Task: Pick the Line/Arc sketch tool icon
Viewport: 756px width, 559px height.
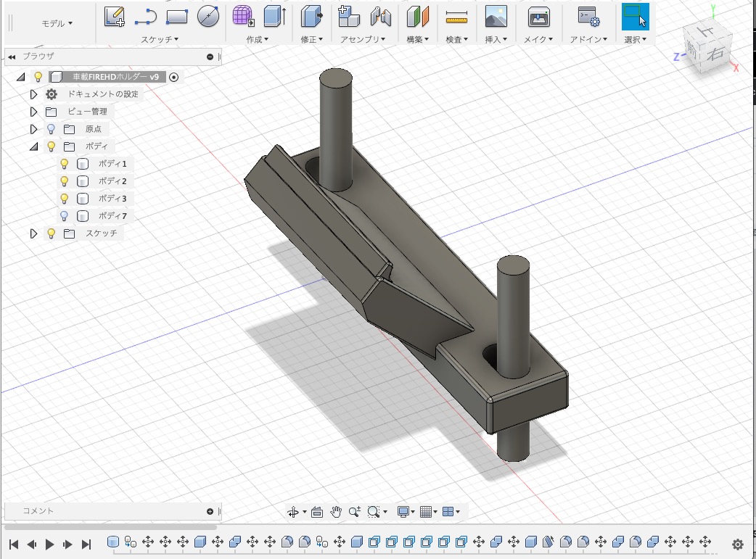Action: pos(145,17)
